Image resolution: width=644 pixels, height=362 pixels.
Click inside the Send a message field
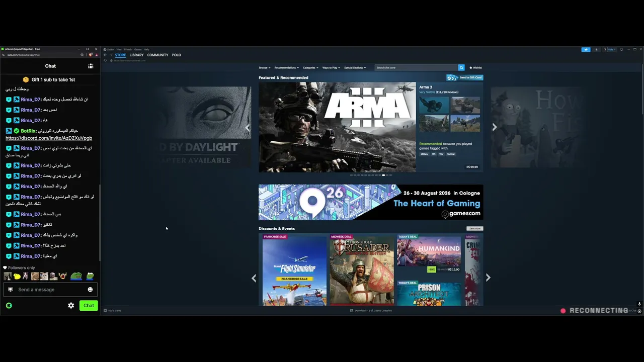(50, 290)
